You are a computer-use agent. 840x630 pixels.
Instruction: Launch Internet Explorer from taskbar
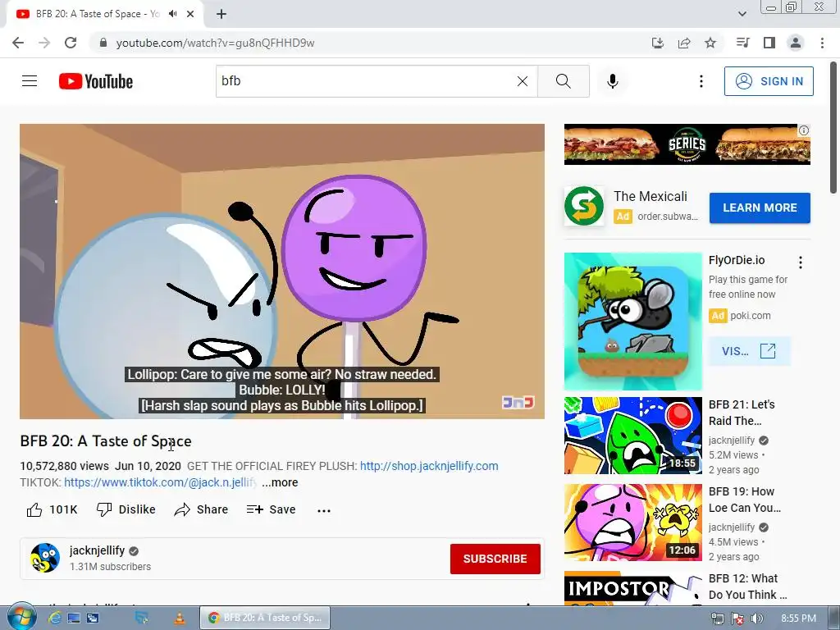point(55,619)
